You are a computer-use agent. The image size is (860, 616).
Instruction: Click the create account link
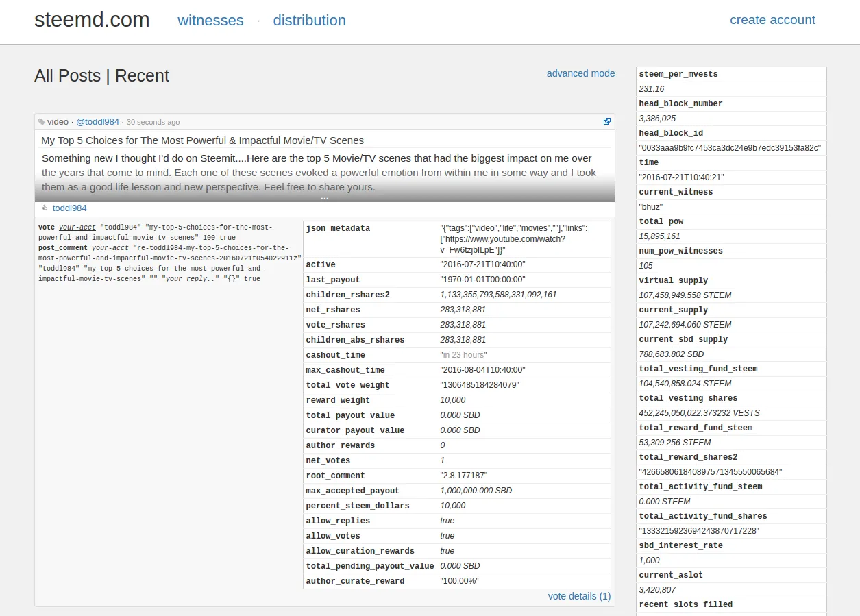pyautogui.click(x=772, y=20)
